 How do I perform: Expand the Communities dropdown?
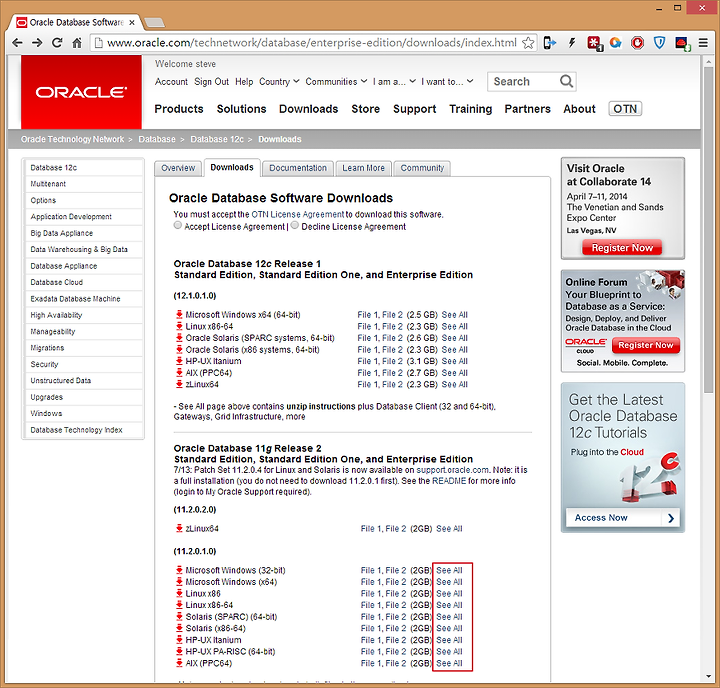tap(336, 81)
